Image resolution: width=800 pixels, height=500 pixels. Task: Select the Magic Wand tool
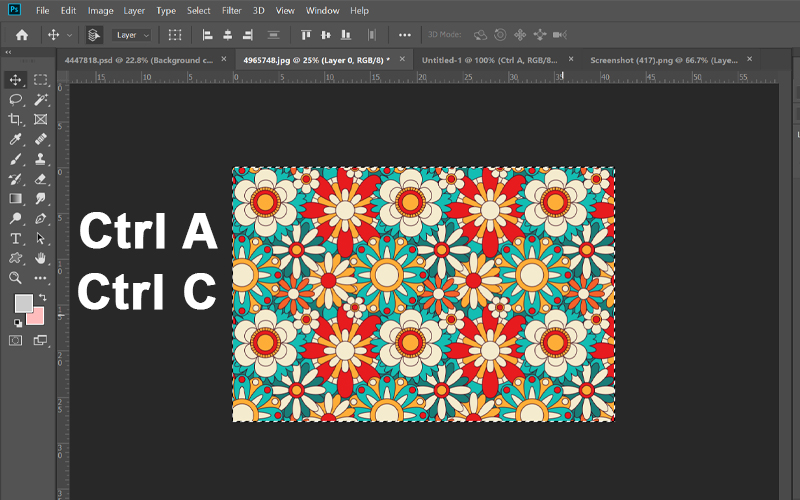(40, 99)
